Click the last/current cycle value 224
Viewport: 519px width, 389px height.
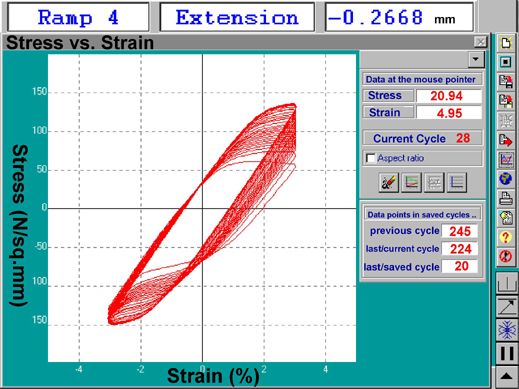pyautogui.click(x=460, y=249)
